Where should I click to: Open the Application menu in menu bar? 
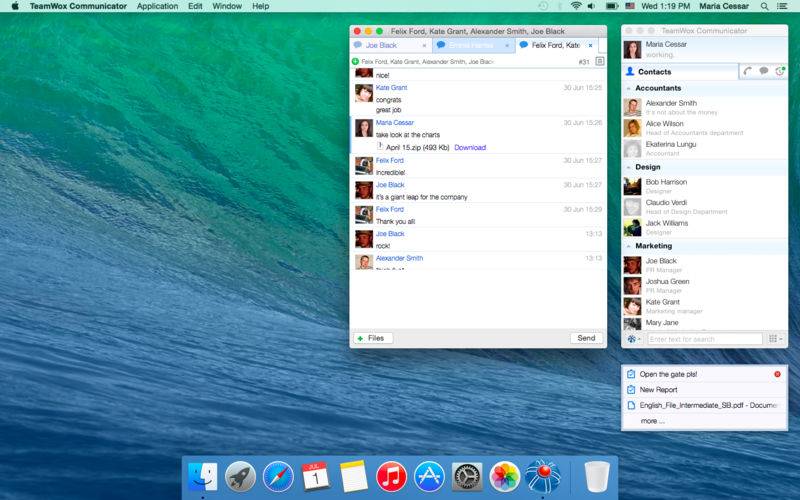click(x=158, y=6)
